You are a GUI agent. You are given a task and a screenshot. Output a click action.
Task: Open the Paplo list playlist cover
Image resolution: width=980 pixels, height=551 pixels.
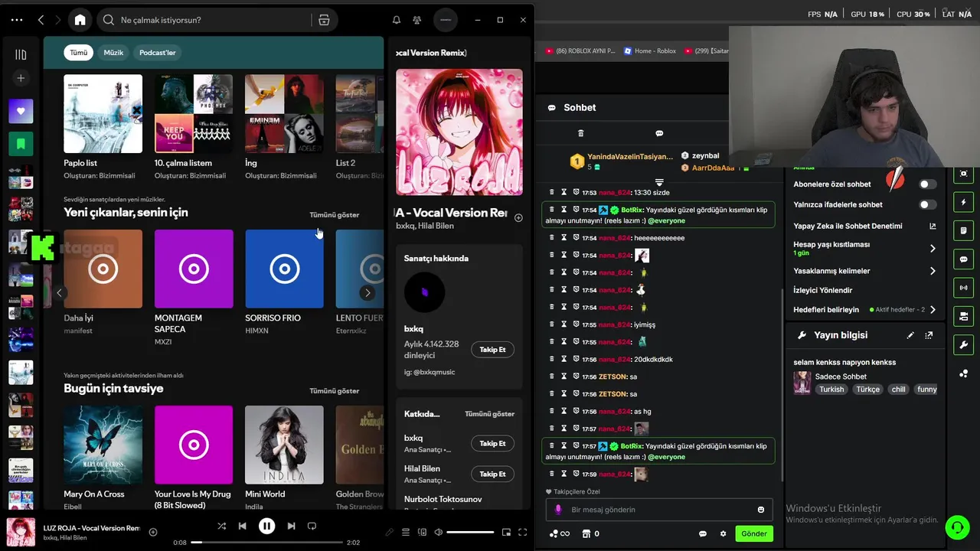click(x=103, y=113)
